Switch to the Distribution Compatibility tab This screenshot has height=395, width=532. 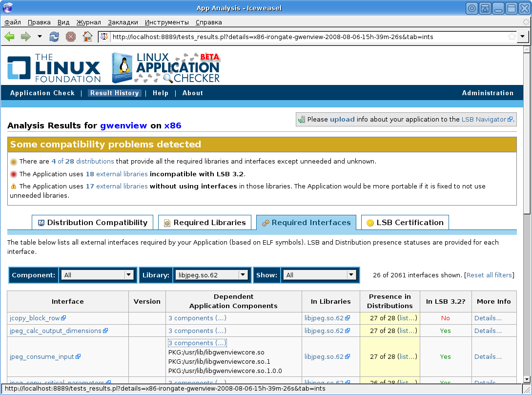(92, 223)
